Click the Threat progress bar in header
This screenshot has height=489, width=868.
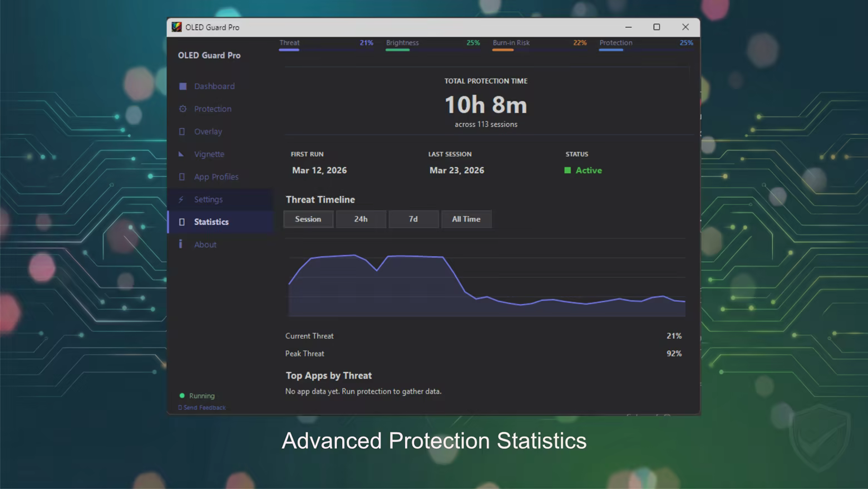click(x=289, y=50)
